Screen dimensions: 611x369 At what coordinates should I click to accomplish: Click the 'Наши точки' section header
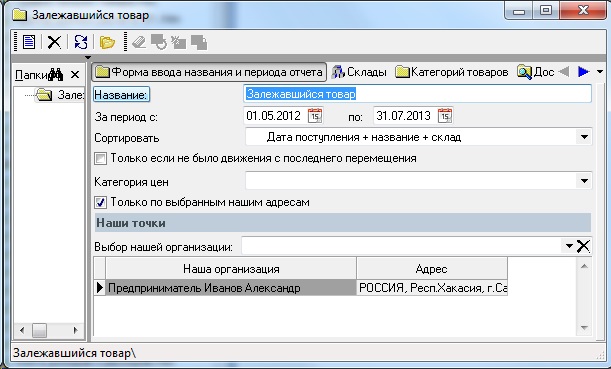[x=343, y=223]
